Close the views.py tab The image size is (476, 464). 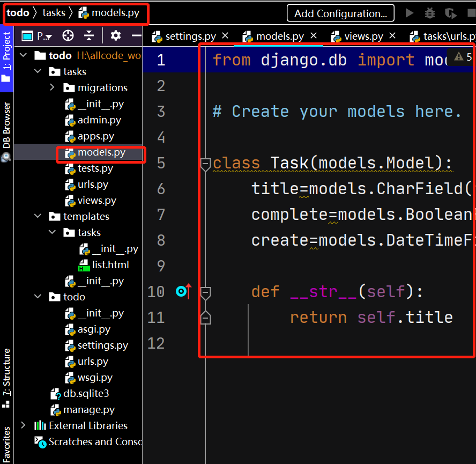[x=392, y=36]
